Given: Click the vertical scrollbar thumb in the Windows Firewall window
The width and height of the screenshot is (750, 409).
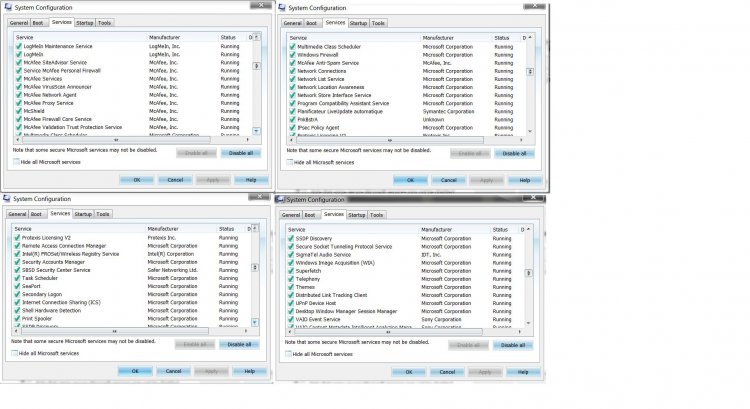Looking at the screenshot, I should click(x=530, y=72).
